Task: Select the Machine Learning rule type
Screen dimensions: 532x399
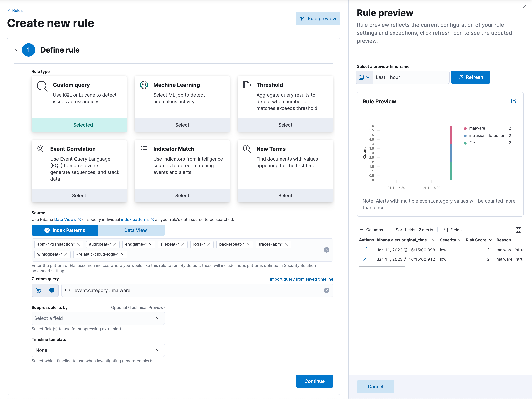Action: click(182, 125)
